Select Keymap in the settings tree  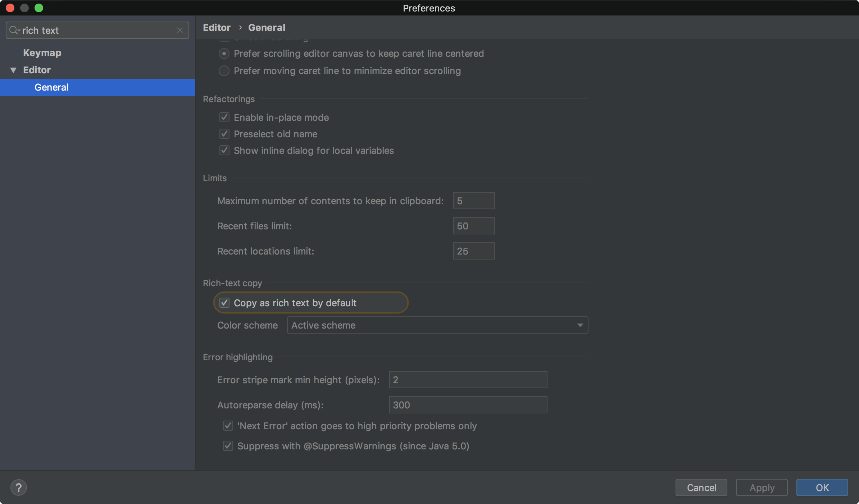[x=42, y=53]
